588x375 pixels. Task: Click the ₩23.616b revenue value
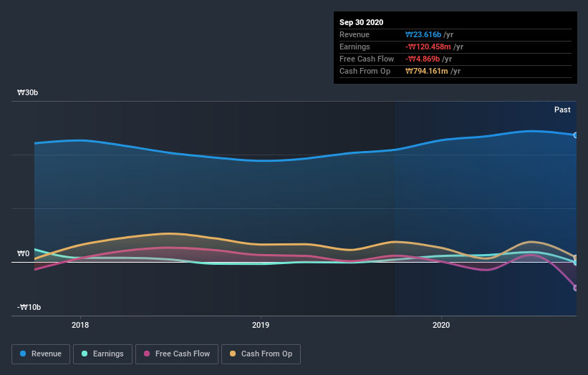tap(423, 35)
